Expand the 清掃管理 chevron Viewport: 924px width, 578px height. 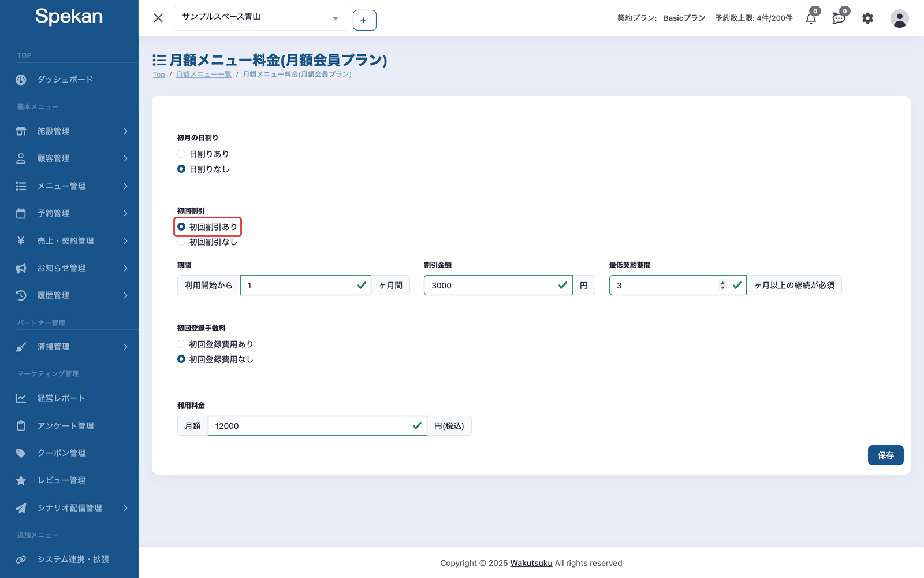click(125, 347)
